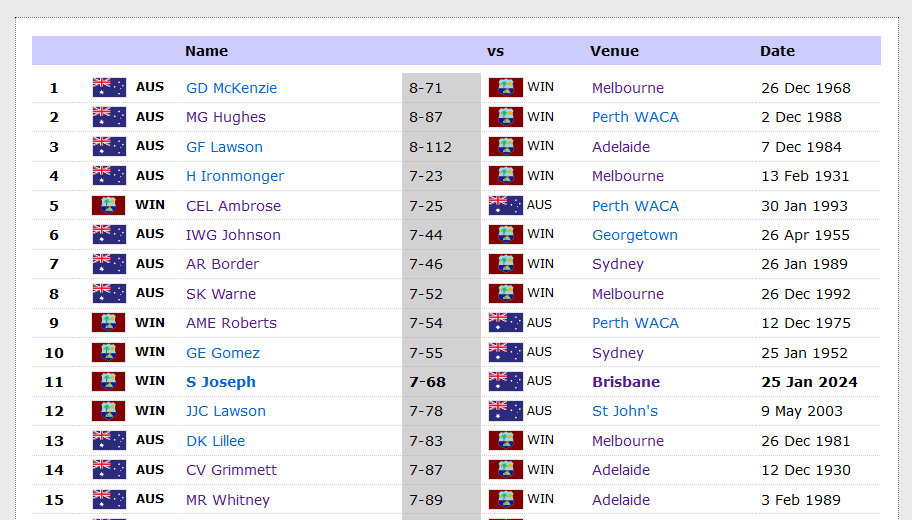Open CV Grimmett player link
Image resolution: width=912 pixels, height=520 pixels.
coord(231,469)
